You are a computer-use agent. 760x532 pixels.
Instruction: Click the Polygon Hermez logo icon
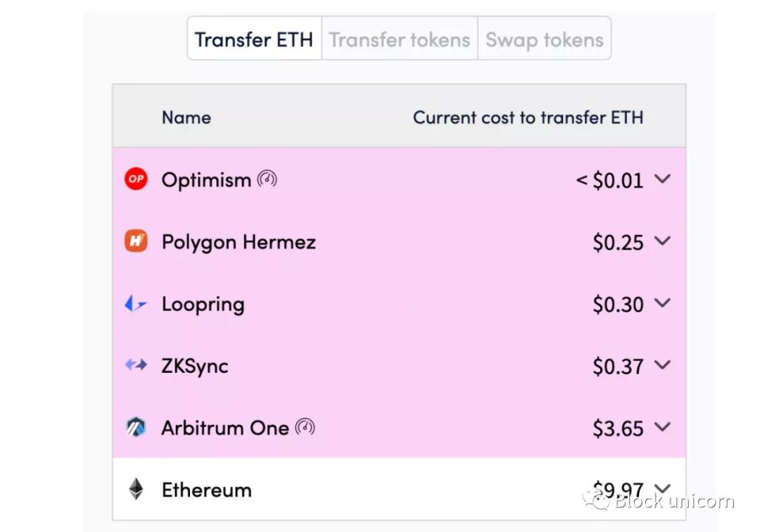[136, 241]
